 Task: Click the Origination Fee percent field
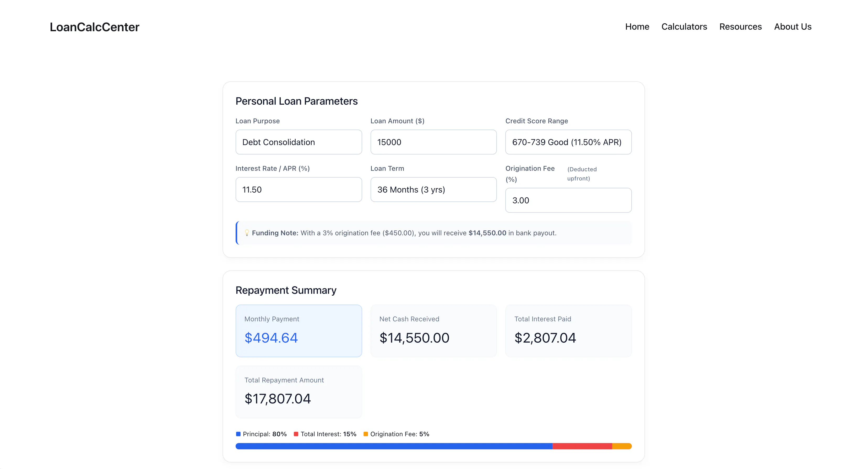click(568, 200)
